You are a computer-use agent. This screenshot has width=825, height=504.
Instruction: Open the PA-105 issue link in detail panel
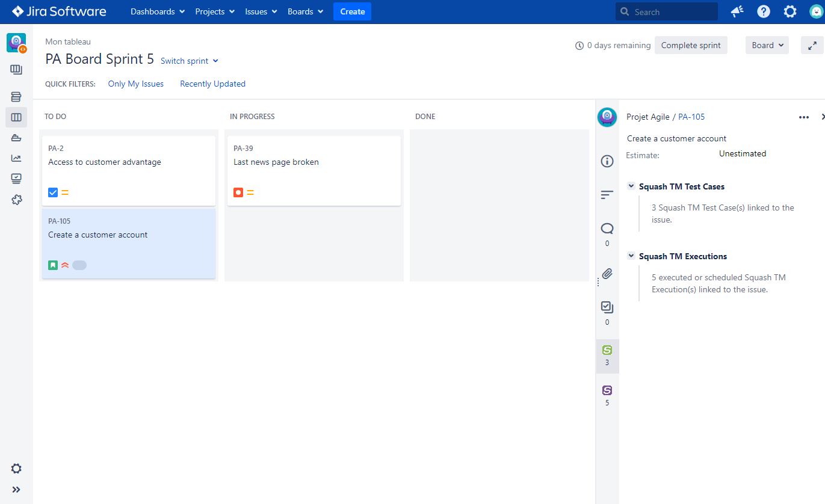(x=691, y=117)
